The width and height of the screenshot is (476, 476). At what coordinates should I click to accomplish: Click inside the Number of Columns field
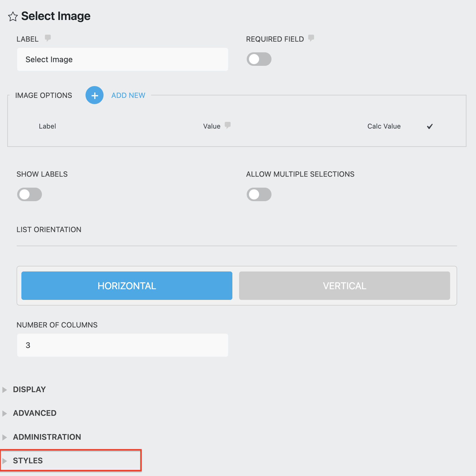pyautogui.click(x=122, y=345)
